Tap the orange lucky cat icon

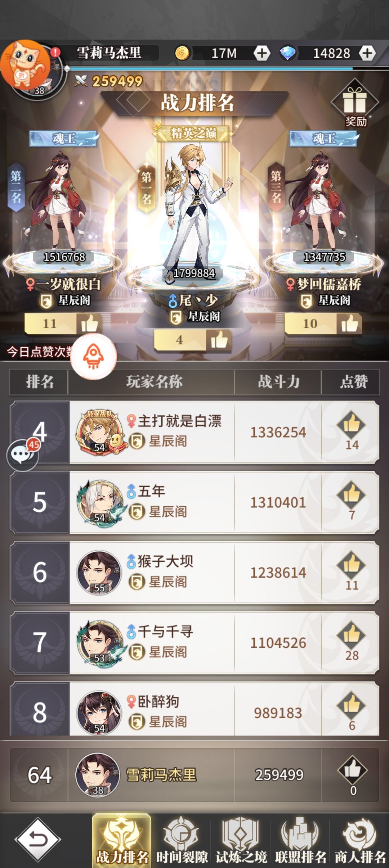click(x=25, y=64)
